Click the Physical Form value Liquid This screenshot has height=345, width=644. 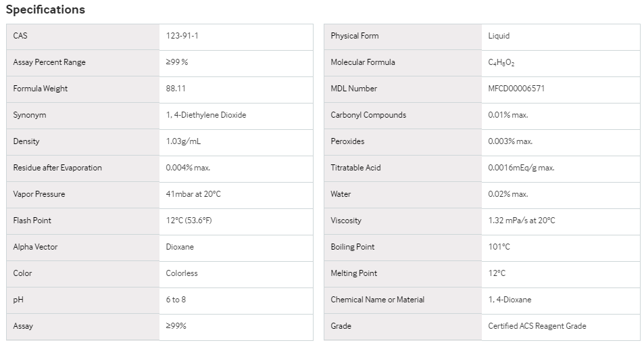point(499,36)
